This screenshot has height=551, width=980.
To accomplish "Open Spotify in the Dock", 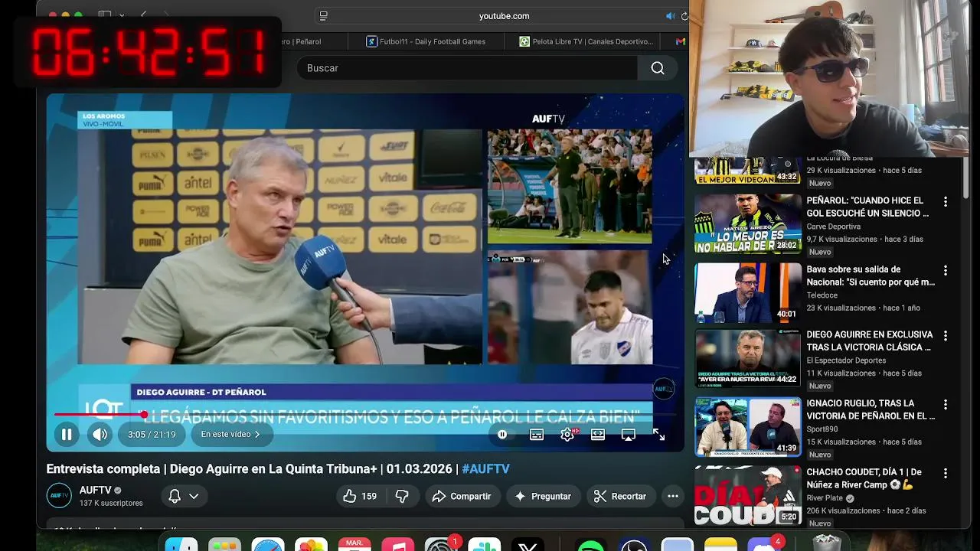I will click(x=590, y=544).
